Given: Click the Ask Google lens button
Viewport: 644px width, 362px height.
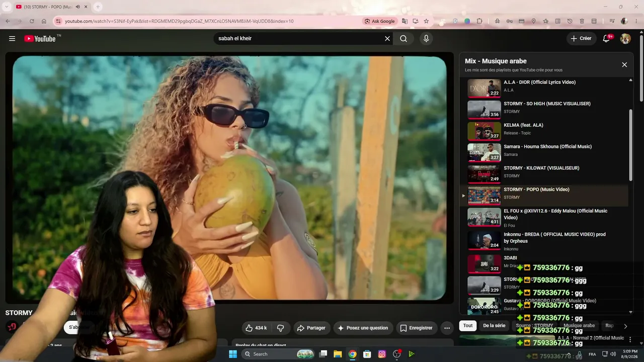Looking at the screenshot, I should pos(380,21).
